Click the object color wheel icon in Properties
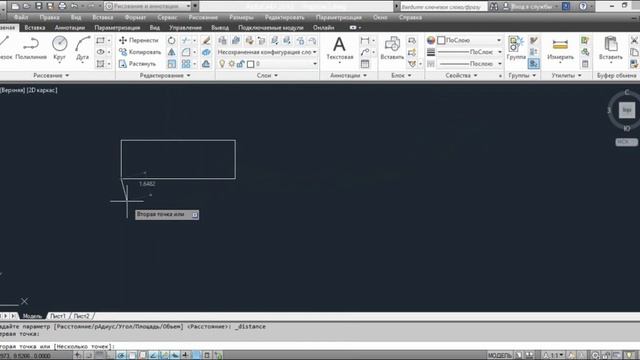This screenshot has height=360, width=640. click(431, 40)
